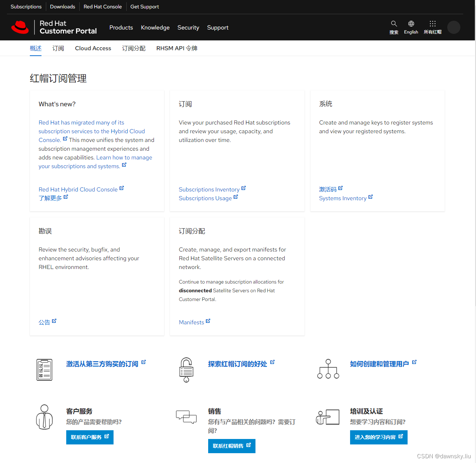
Task: Open the 如何创建和管理用户 link
Action: pos(380,364)
